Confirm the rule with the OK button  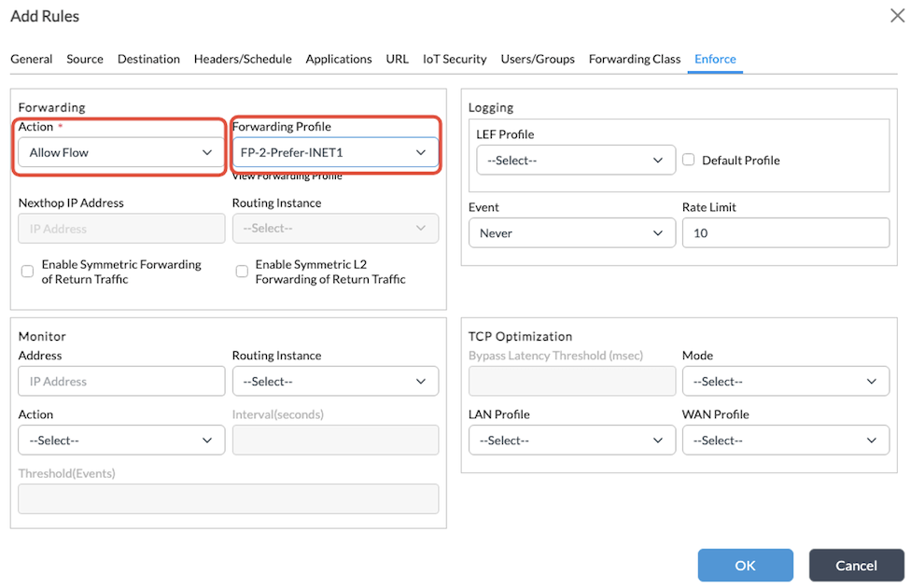click(x=745, y=565)
